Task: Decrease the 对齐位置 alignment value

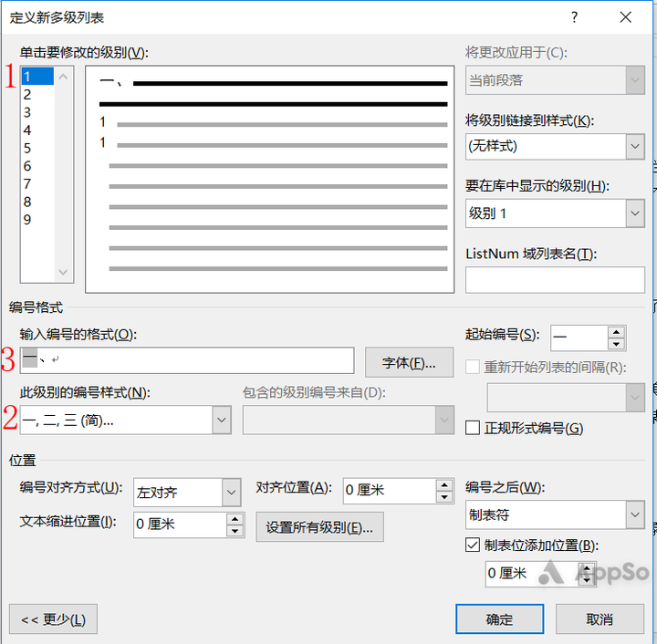Action: [444, 496]
